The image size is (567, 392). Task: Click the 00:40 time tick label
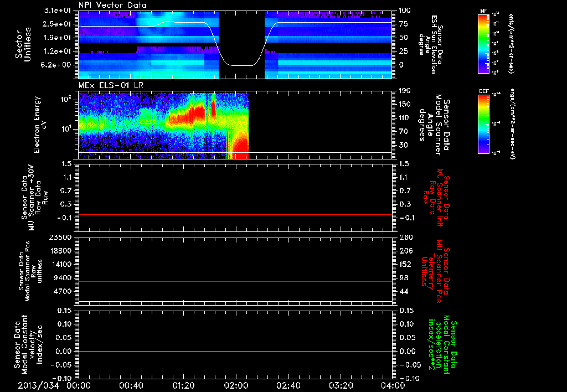[x=131, y=385]
